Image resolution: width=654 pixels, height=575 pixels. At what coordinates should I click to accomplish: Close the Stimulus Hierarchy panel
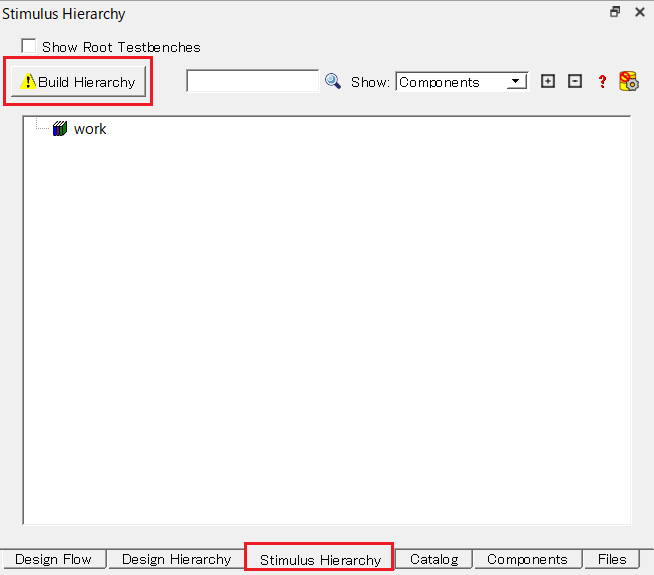[639, 13]
